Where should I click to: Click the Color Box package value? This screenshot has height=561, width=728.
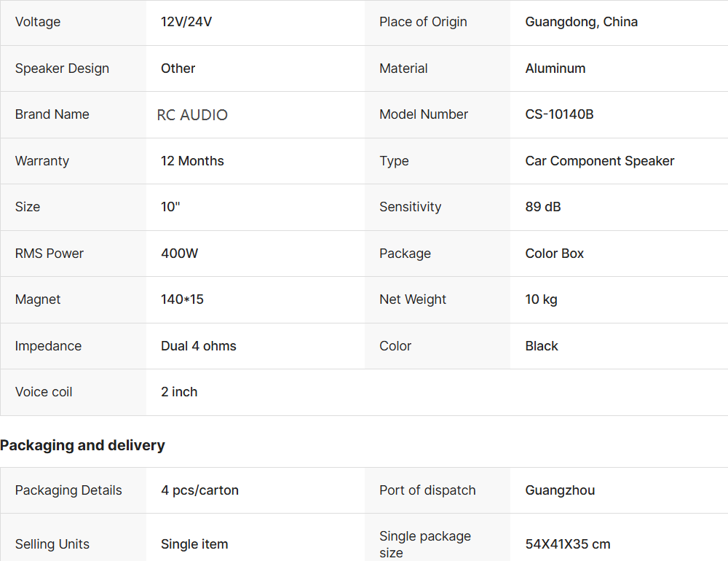554,254
